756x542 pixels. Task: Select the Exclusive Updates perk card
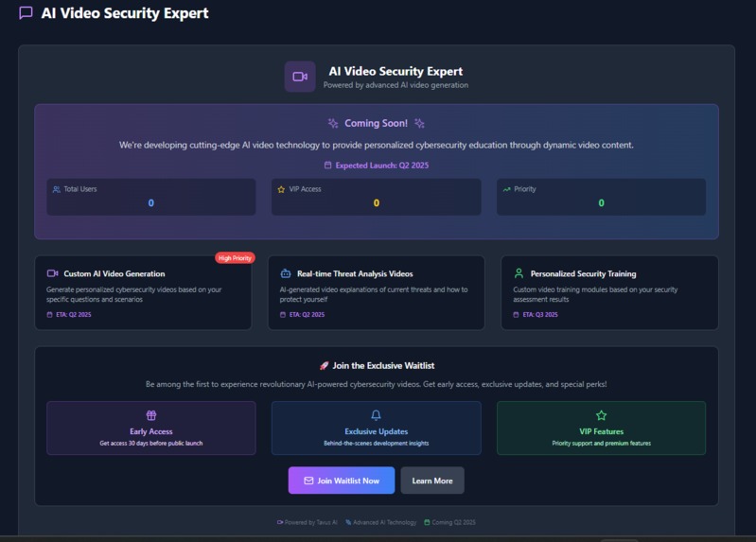point(376,428)
